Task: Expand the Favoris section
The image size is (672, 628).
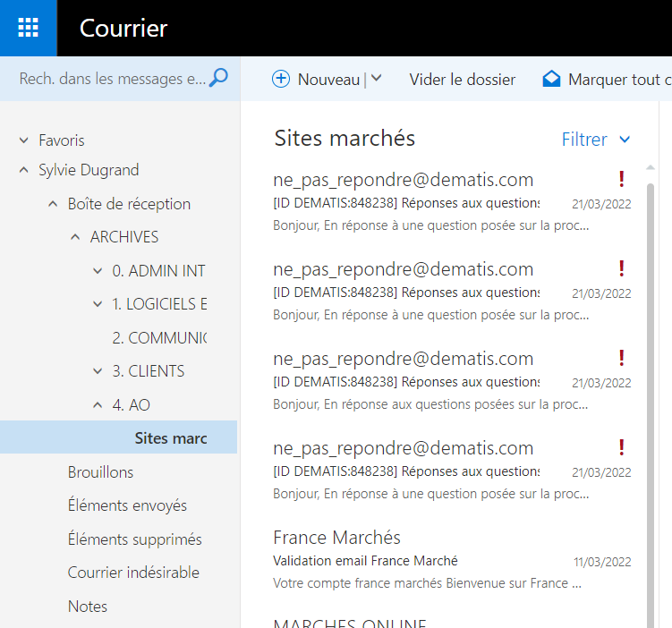Action: [x=24, y=140]
